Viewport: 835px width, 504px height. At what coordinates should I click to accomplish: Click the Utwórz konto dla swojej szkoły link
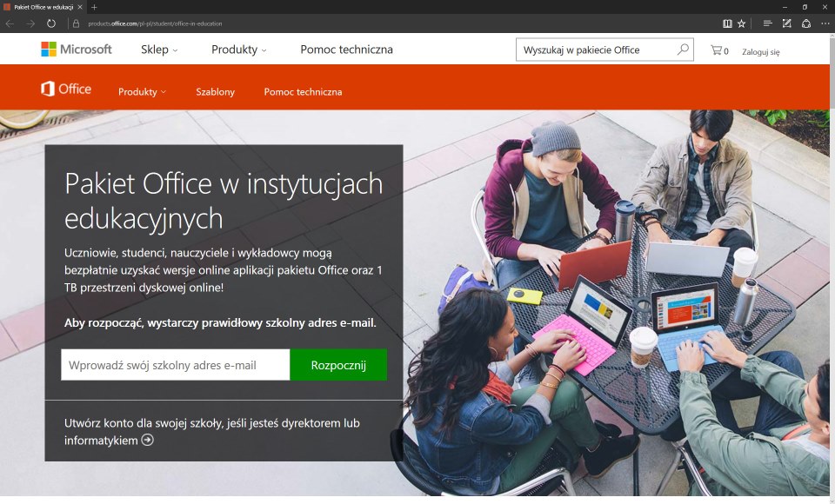(x=211, y=432)
